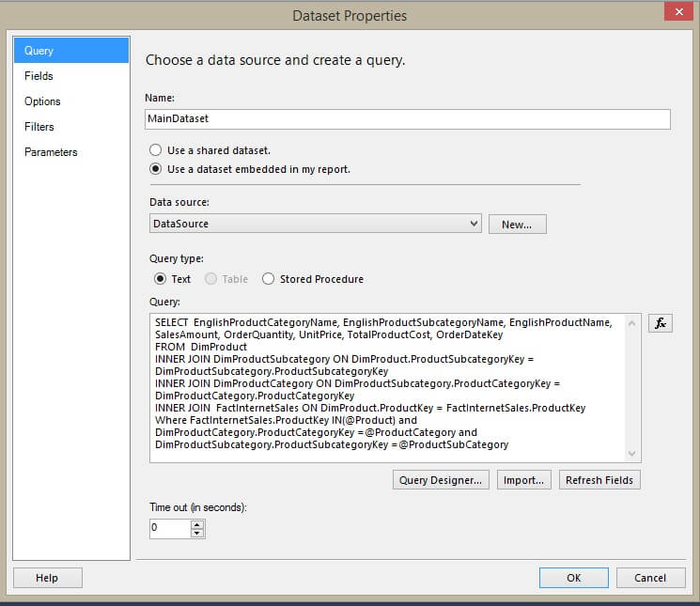This screenshot has width=700, height=606.
Task: Open the Parameters page
Action: [x=51, y=152]
